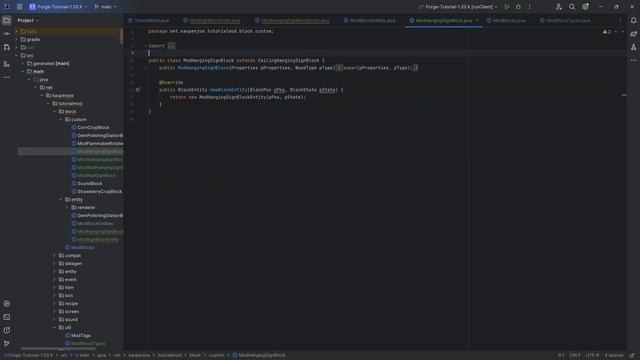Switch to the ModHangingSignBlockEntity.java tab
Screen dimensions: 640x360
(x=292, y=20)
